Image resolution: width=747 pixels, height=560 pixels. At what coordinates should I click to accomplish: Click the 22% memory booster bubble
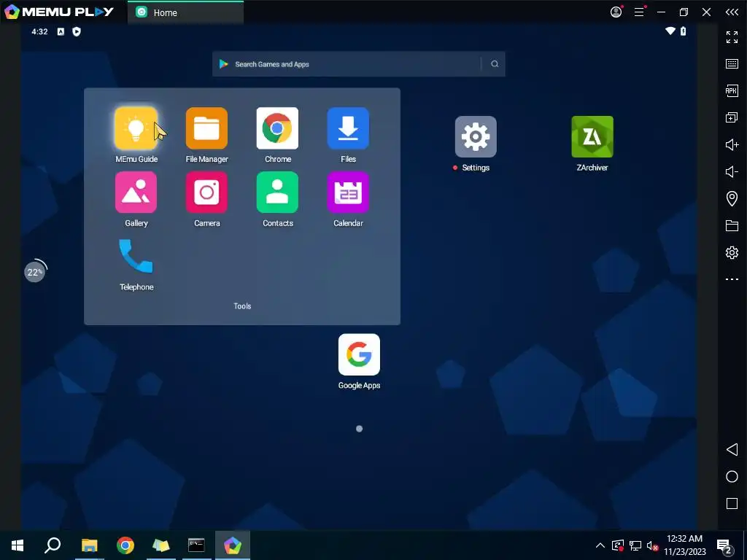point(35,272)
